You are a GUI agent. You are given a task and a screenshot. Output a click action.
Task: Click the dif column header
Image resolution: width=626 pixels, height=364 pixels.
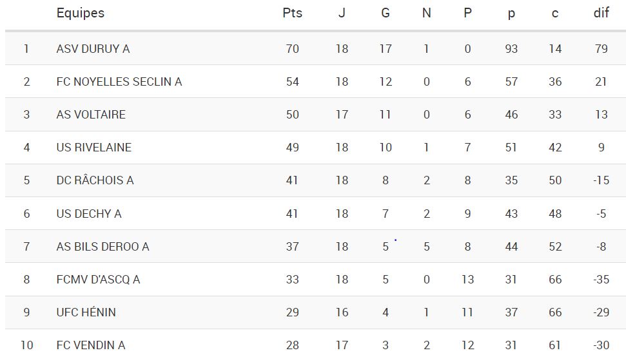pos(601,13)
